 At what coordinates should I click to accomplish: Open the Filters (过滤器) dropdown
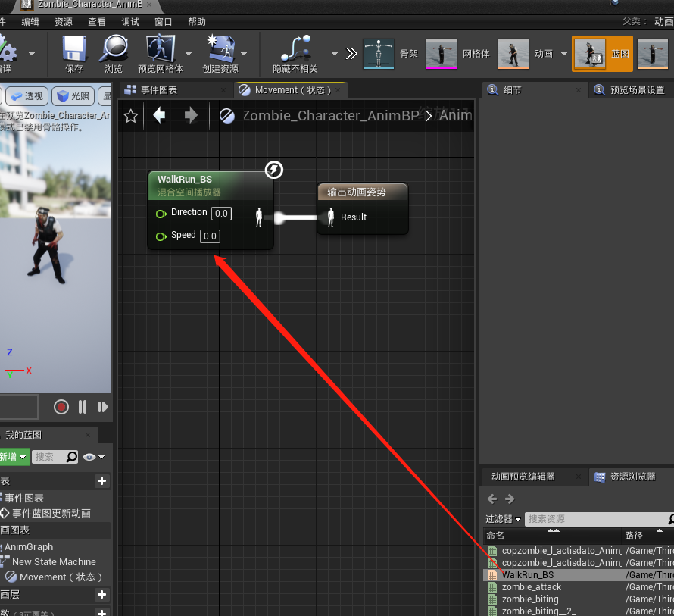(503, 519)
